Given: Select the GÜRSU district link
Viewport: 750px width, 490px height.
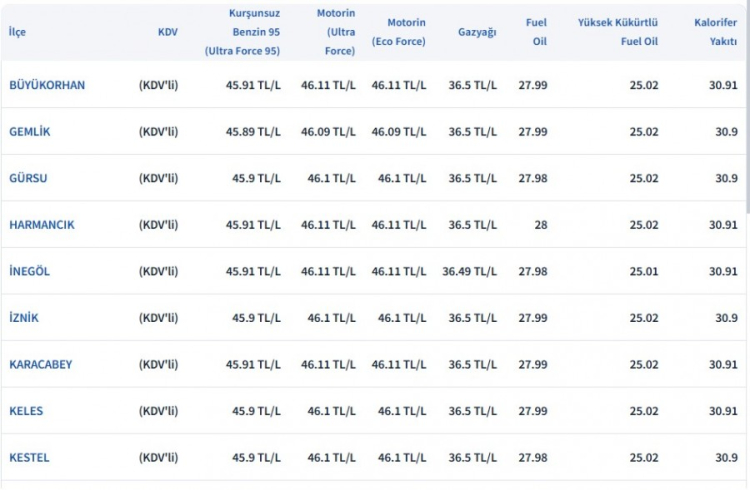Looking at the screenshot, I should pyautogui.click(x=28, y=178).
